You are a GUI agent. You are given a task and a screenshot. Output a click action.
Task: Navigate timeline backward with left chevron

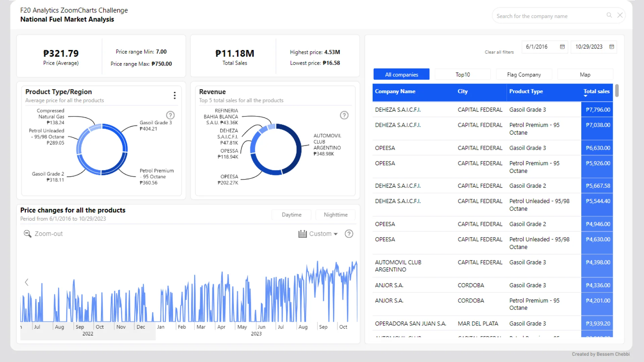click(x=26, y=282)
